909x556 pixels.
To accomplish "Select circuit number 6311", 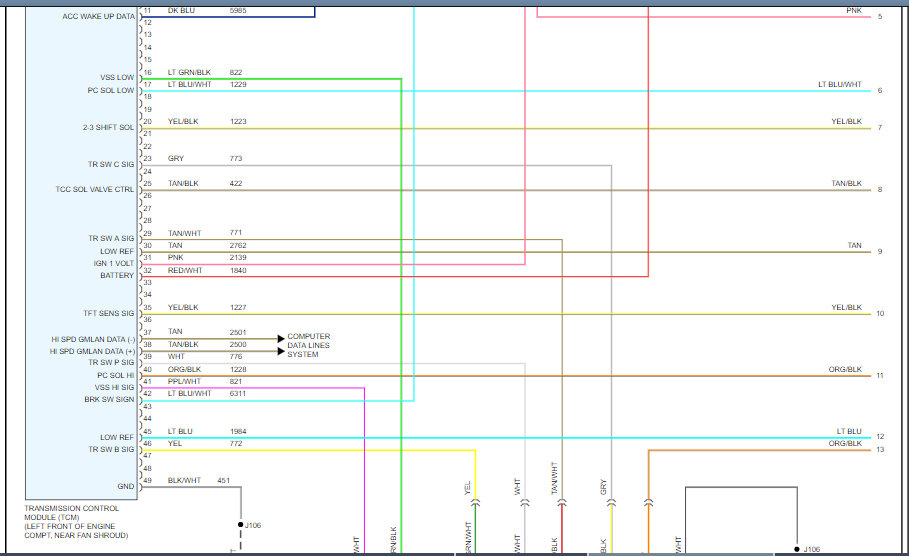I will (238, 394).
